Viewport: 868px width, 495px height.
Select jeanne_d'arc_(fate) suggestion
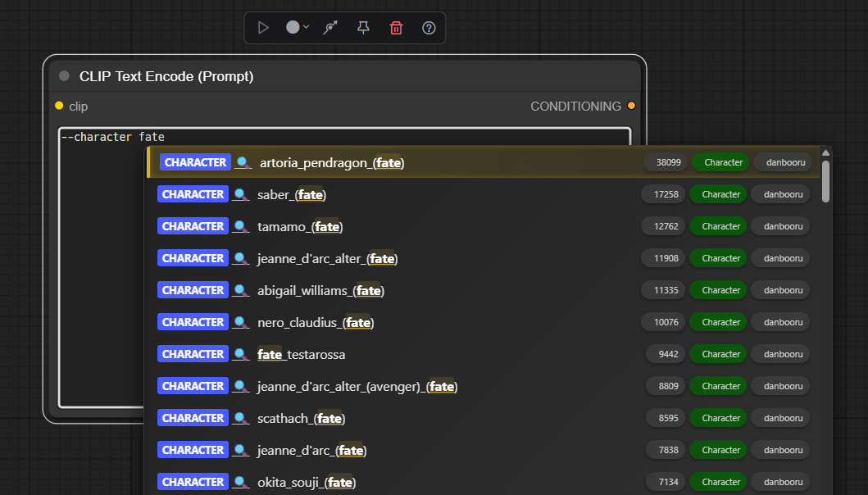[483, 450]
